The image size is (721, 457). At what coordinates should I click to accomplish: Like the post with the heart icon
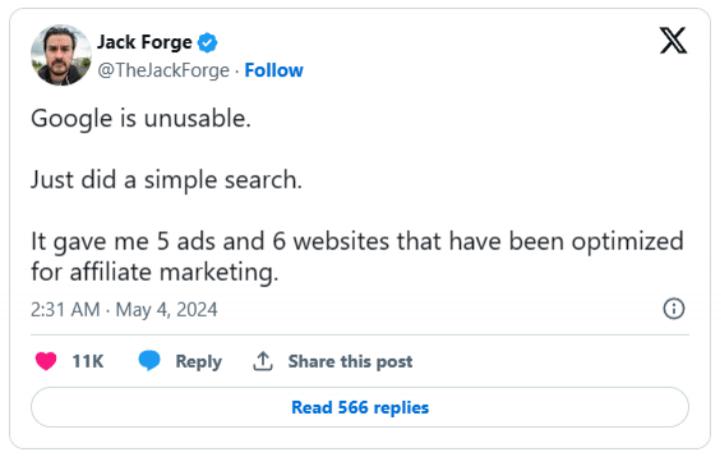(46, 362)
